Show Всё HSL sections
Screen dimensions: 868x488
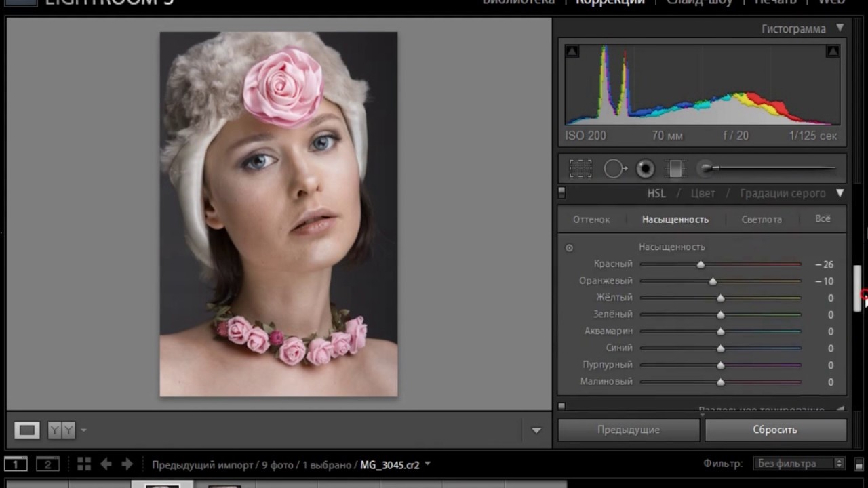(823, 218)
